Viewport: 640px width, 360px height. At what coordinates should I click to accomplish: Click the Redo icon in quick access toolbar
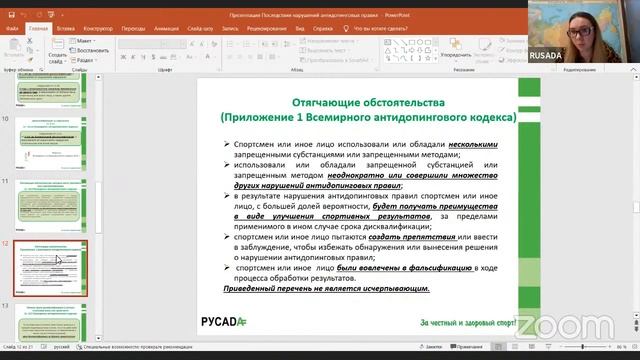click(39, 15)
